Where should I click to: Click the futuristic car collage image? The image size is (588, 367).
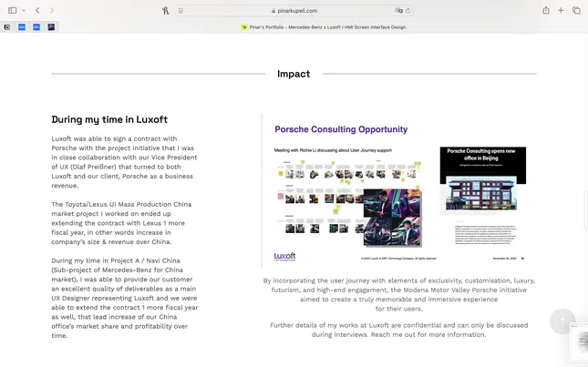392,218
